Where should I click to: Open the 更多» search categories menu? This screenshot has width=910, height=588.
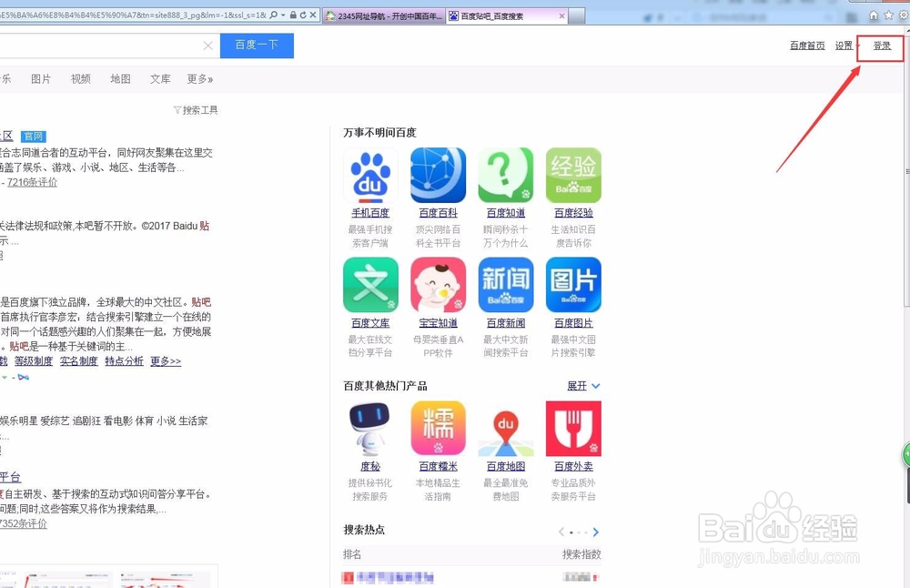pyautogui.click(x=199, y=78)
